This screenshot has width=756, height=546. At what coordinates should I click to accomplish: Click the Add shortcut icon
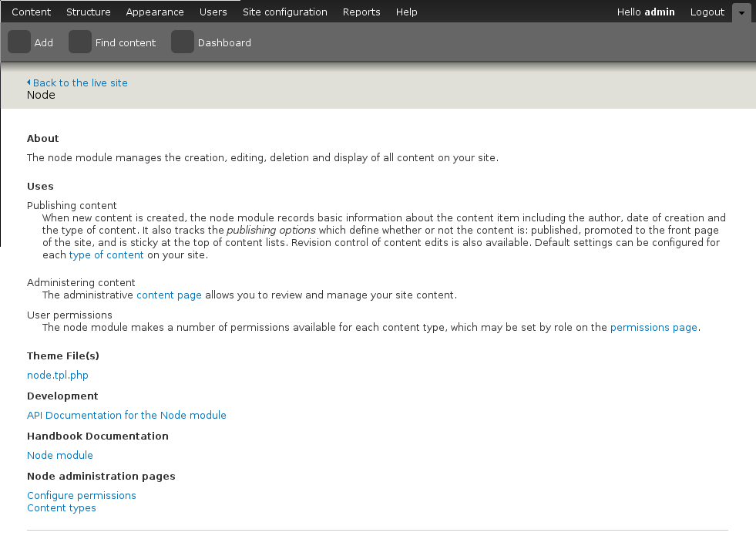(x=19, y=42)
